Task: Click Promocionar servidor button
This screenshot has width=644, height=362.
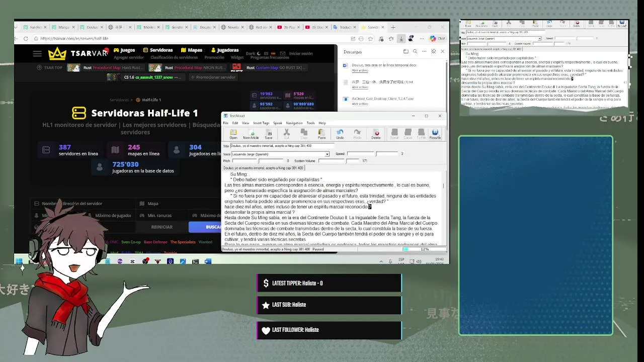Action: point(213,77)
